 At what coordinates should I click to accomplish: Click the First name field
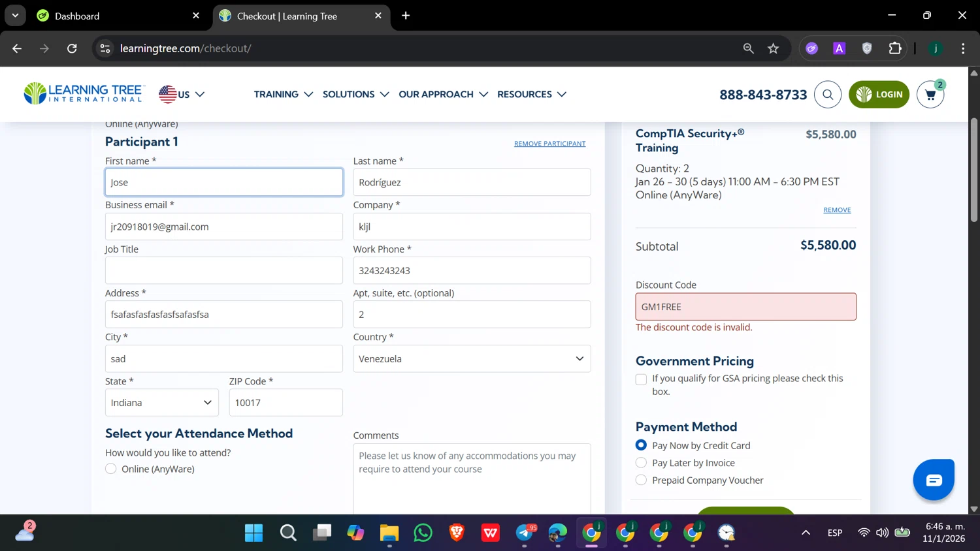[x=224, y=182]
